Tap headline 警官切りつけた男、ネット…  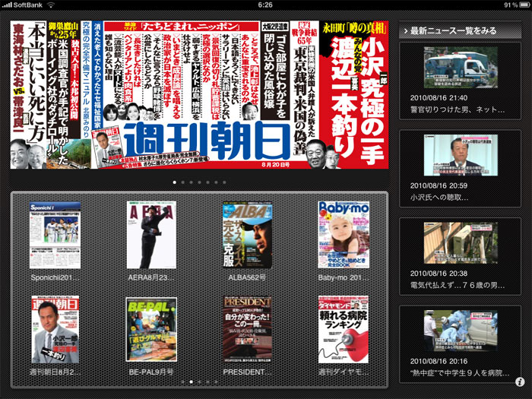[x=458, y=109]
